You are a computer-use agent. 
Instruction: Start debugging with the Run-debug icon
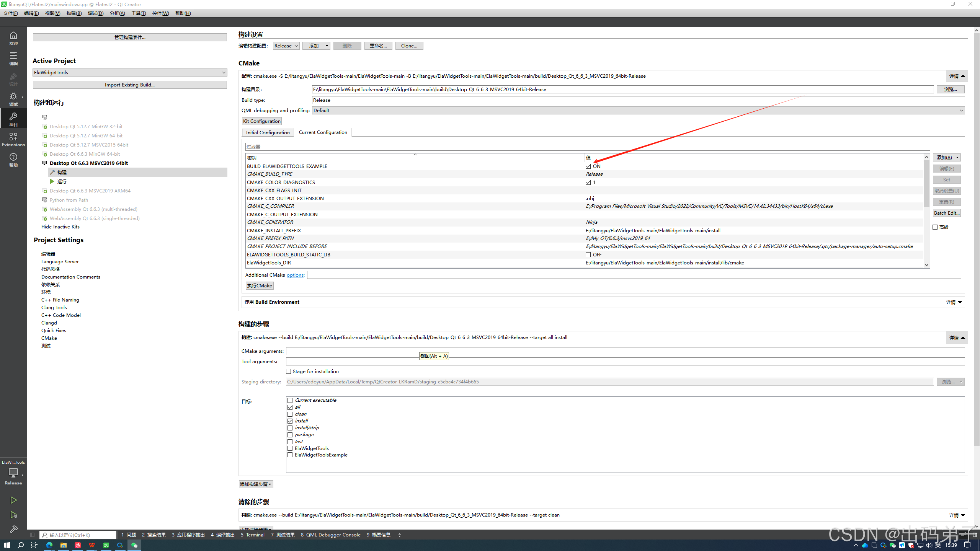[x=13, y=515]
